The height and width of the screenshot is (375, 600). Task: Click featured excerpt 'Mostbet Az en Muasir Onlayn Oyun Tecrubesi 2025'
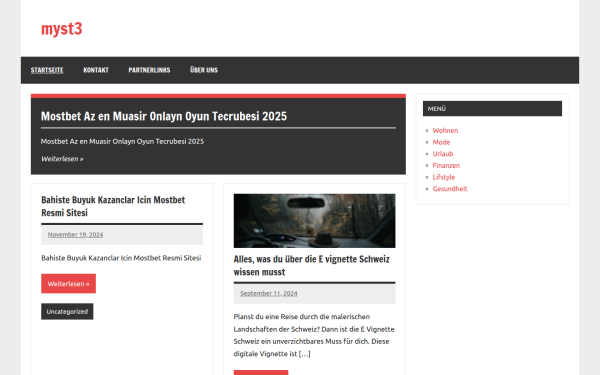tap(122, 141)
